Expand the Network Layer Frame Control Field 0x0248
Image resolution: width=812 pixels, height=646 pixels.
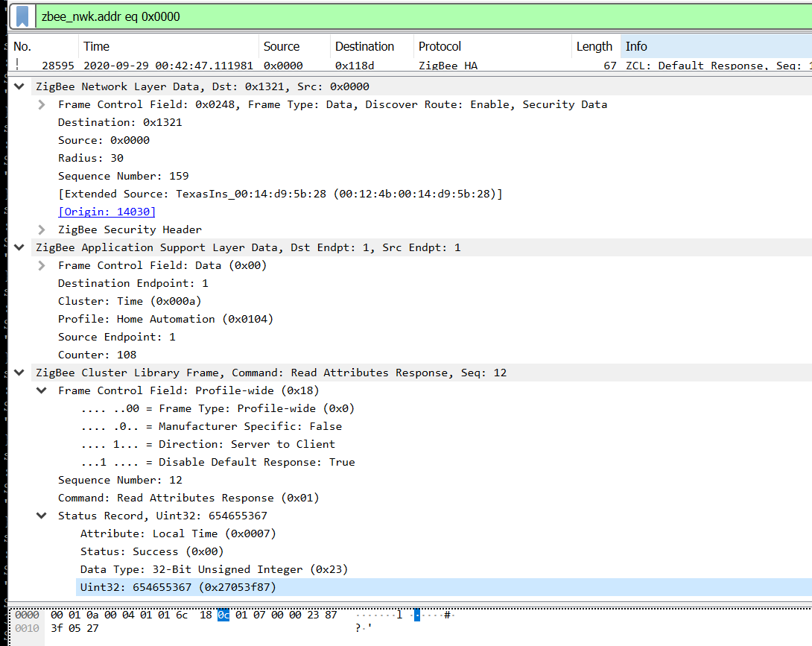(42, 104)
